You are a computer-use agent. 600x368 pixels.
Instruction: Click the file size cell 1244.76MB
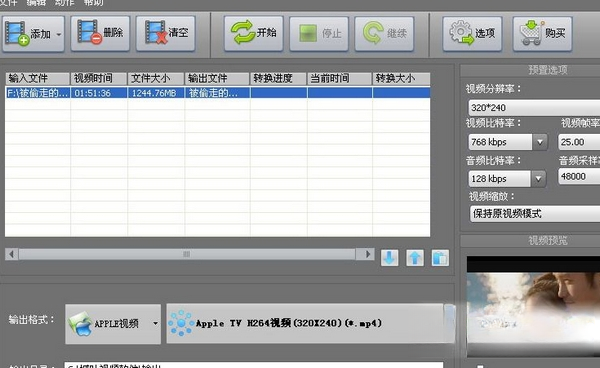pyautogui.click(x=156, y=93)
